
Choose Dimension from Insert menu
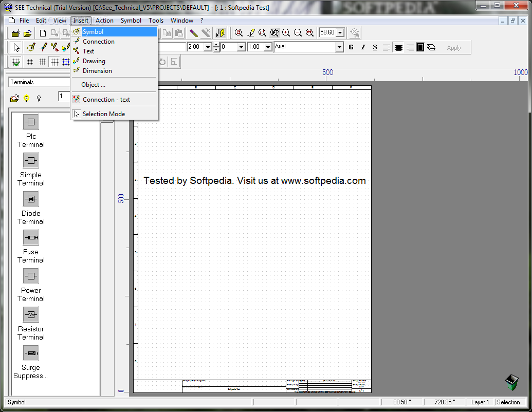click(x=114, y=71)
